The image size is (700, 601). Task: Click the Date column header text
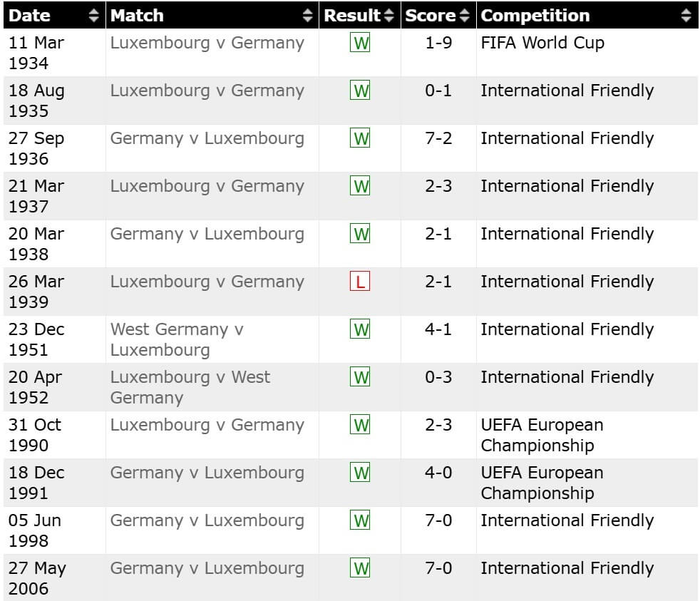click(x=30, y=16)
